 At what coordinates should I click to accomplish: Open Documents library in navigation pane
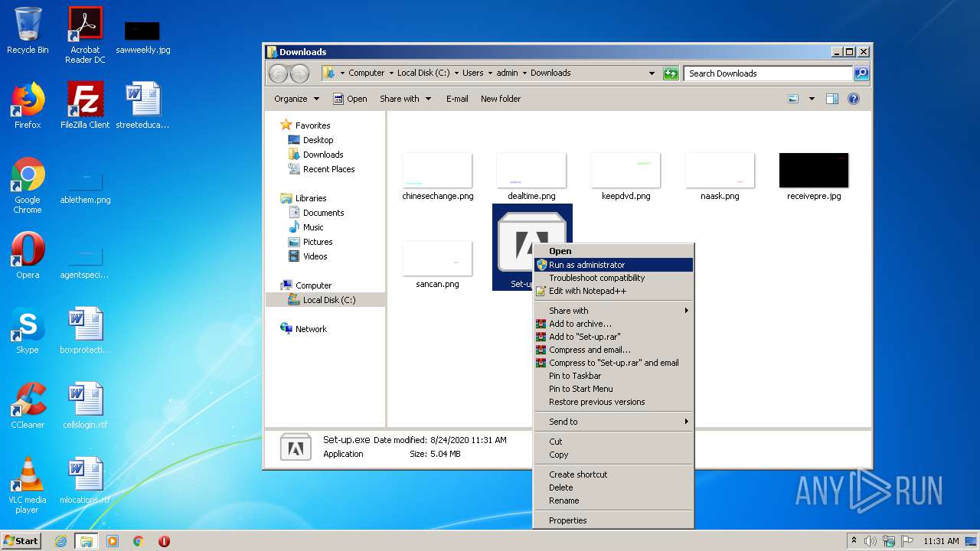click(316, 213)
